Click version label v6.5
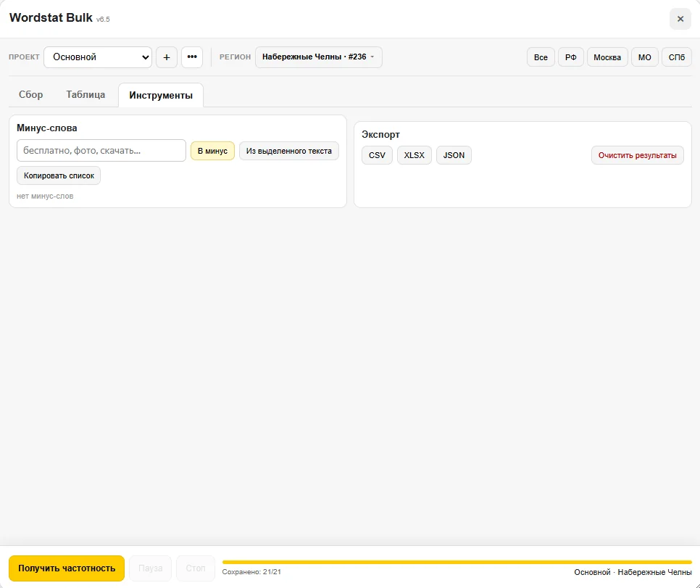The image size is (700, 588). pyautogui.click(x=103, y=19)
